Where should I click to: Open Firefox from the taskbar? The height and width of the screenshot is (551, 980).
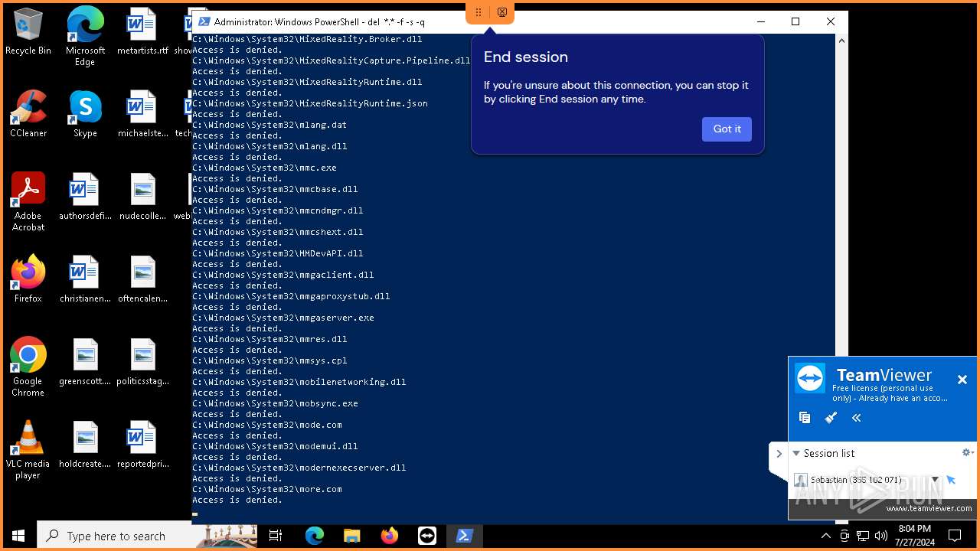[x=390, y=536]
